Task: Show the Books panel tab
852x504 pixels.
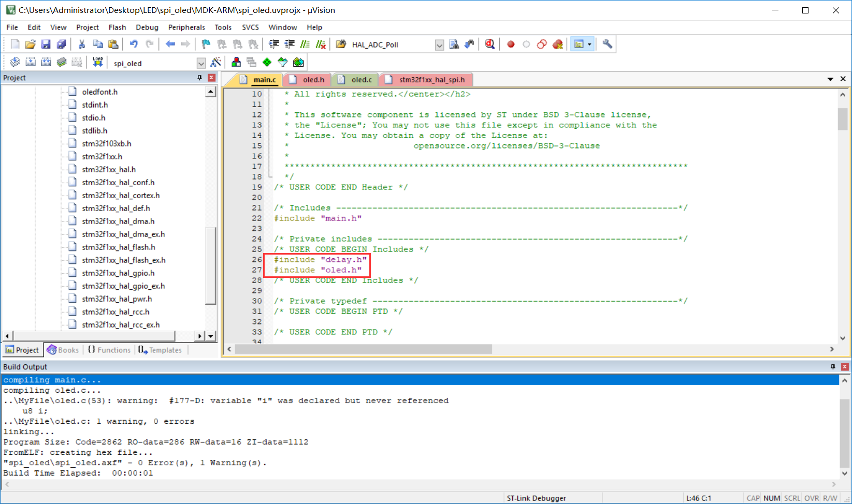Action: pos(63,350)
